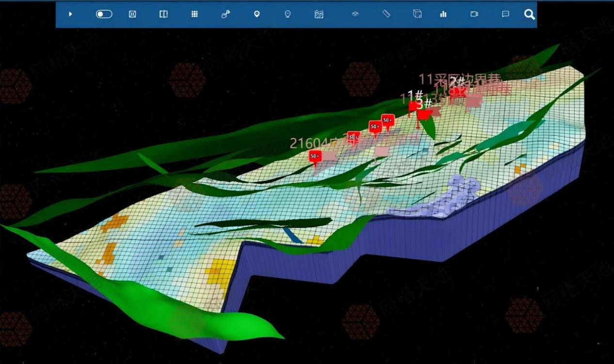This screenshot has height=364, width=614.
Task: Select the red flag labeled 3#
Action: click(x=424, y=114)
